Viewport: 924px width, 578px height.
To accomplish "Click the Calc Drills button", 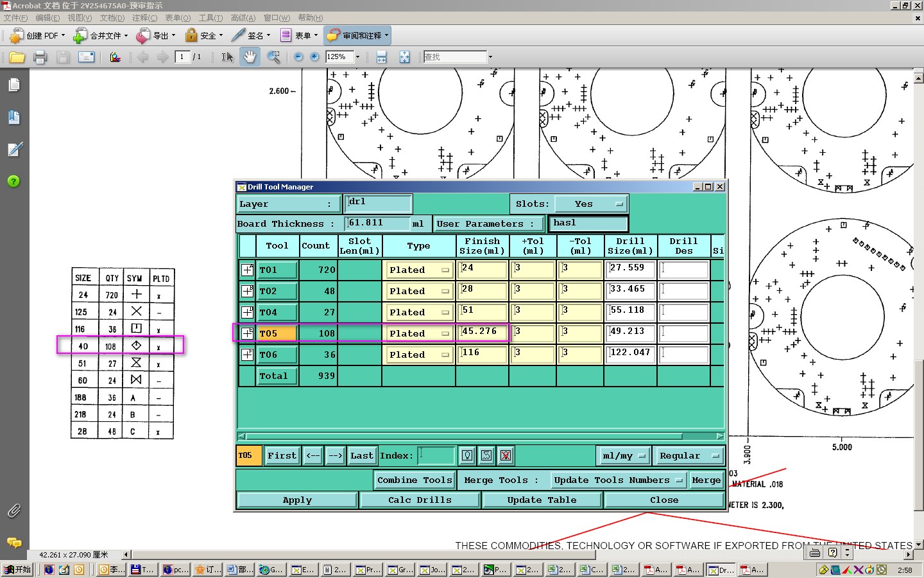I will pyautogui.click(x=420, y=500).
